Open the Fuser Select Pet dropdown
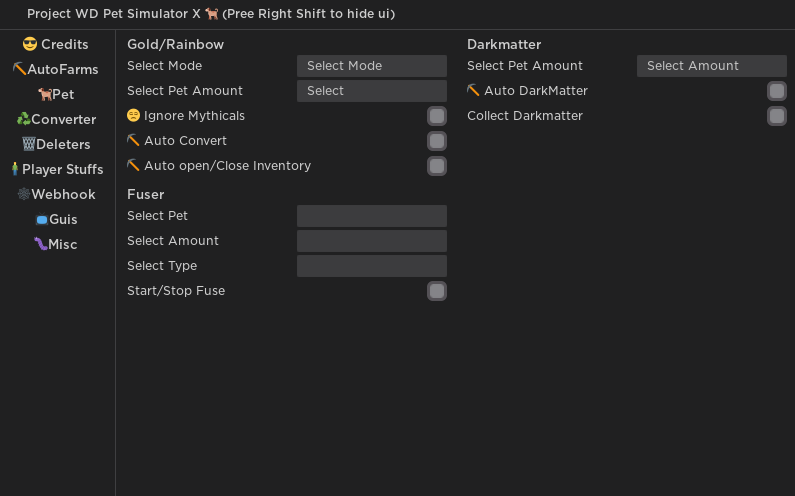 372,216
